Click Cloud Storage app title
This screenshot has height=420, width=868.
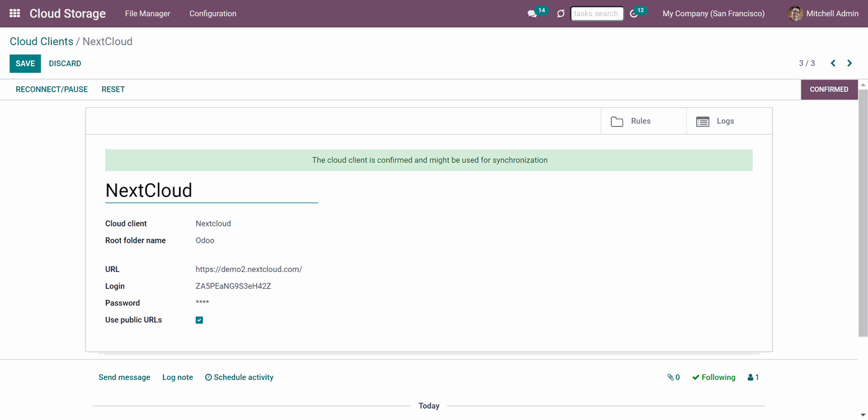coord(67,13)
